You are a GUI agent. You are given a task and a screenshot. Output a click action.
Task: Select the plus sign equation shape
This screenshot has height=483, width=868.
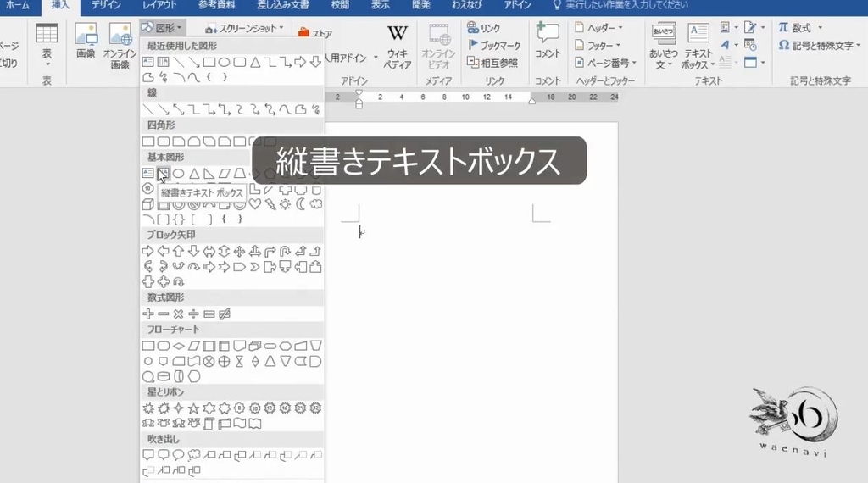tap(147, 314)
